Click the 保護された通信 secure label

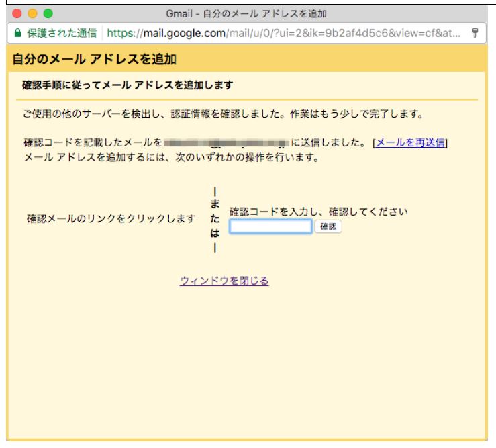click(x=61, y=33)
